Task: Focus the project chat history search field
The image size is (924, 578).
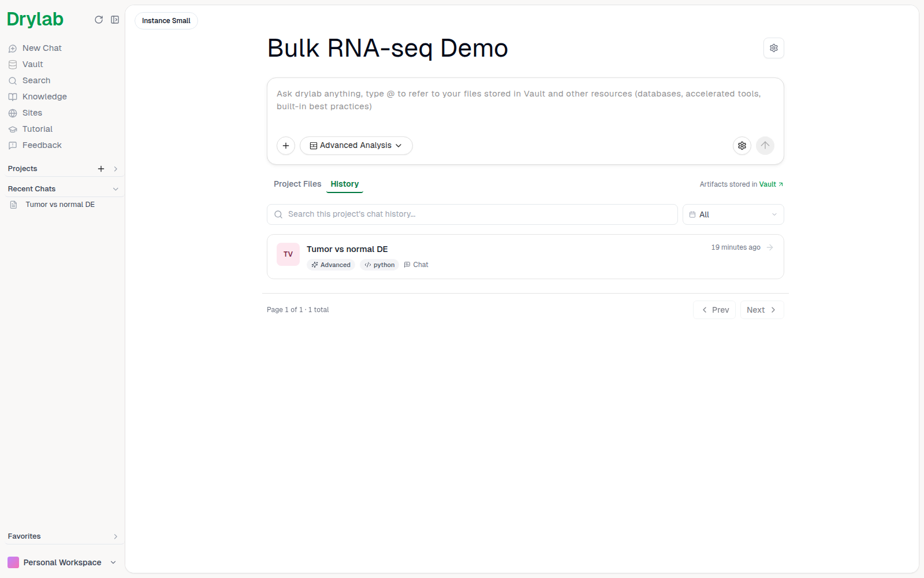Action: tap(472, 214)
